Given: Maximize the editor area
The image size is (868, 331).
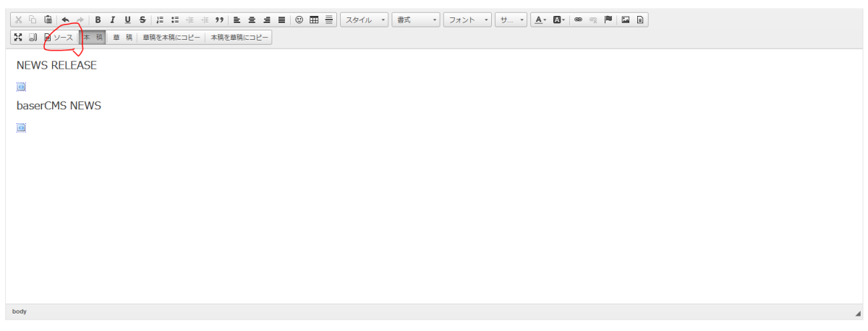Looking at the screenshot, I should pos(18,37).
